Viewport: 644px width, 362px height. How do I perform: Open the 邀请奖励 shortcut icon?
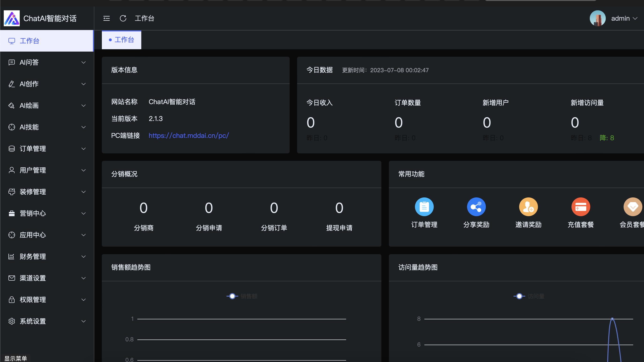tap(528, 207)
